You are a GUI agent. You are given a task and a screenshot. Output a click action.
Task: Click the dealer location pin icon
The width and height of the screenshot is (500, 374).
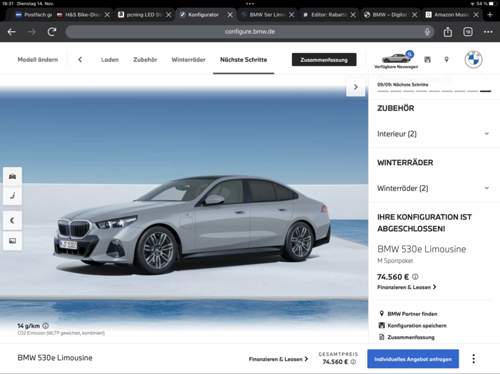[x=446, y=60]
